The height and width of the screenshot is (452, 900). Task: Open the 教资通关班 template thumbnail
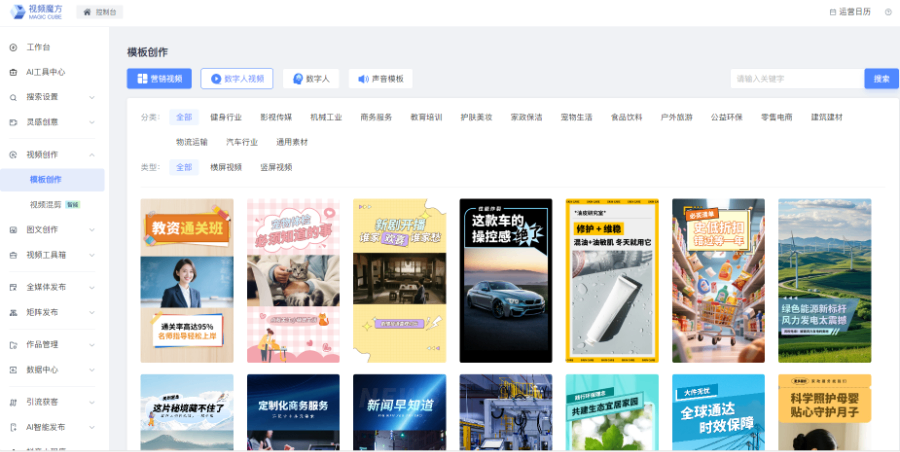(x=187, y=281)
